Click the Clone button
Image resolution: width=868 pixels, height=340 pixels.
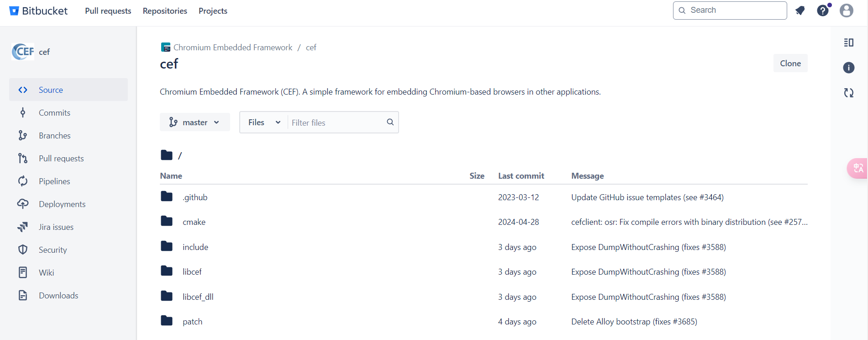(790, 64)
